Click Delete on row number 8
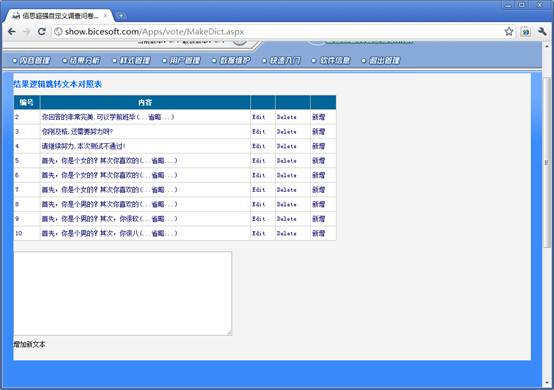The width and height of the screenshot is (554, 390). (x=287, y=204)
